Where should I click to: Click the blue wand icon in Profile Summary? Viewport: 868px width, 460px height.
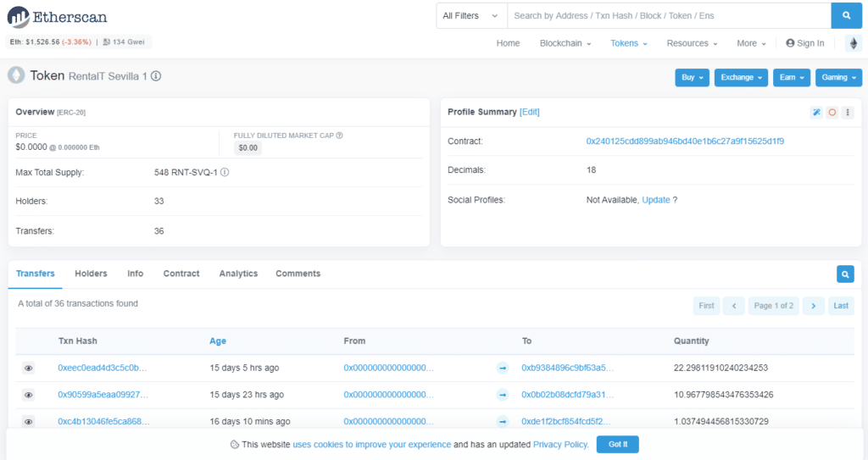point(816,113)
